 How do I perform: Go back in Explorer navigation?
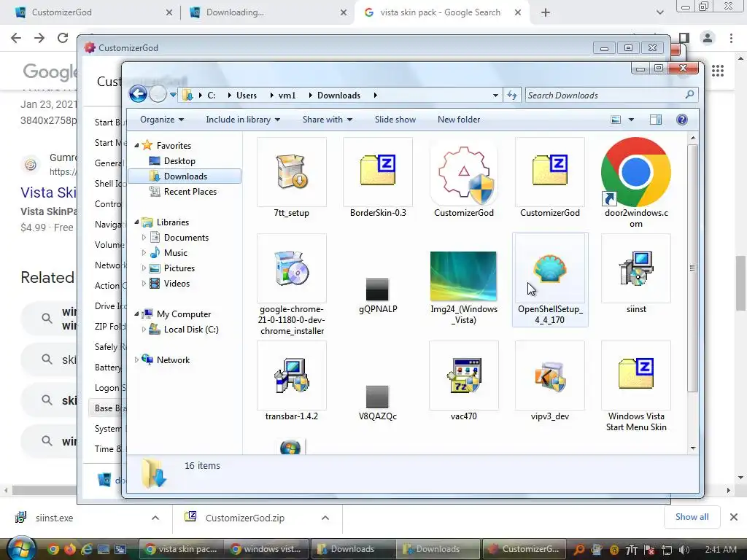click(x=138, y=94)
